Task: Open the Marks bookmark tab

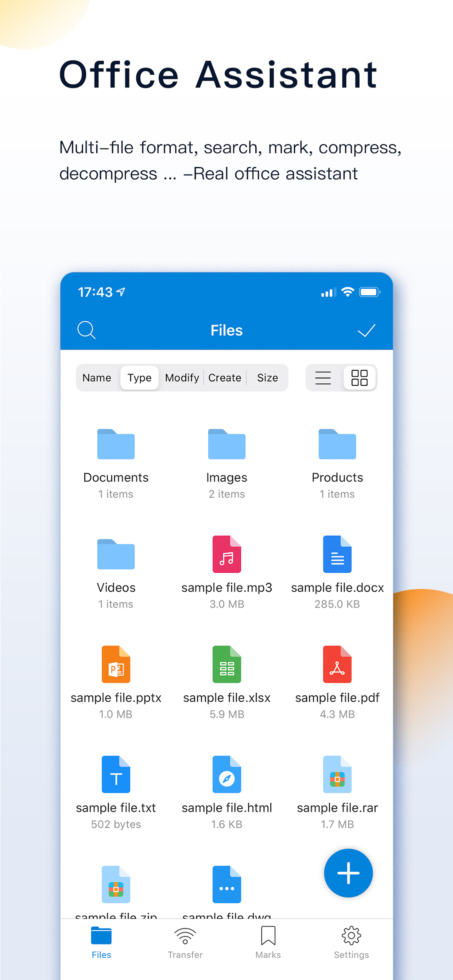Action: point(268,942)
